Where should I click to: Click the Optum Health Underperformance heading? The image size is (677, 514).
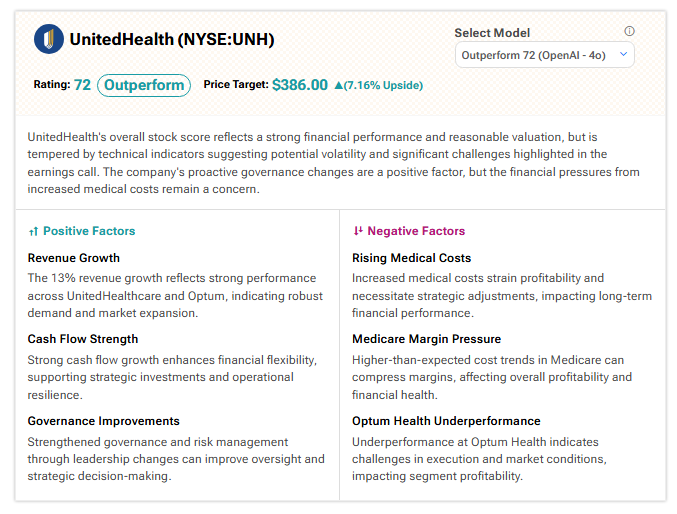pos(446,421)
